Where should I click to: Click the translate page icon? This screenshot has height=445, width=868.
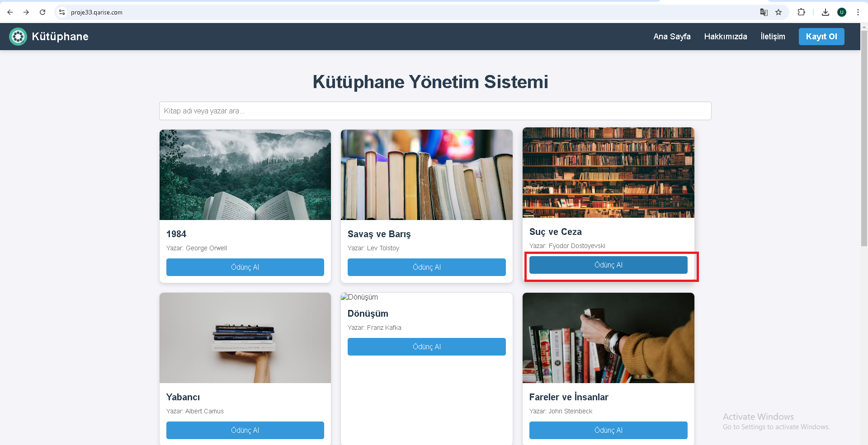click(x=764, y=12)
